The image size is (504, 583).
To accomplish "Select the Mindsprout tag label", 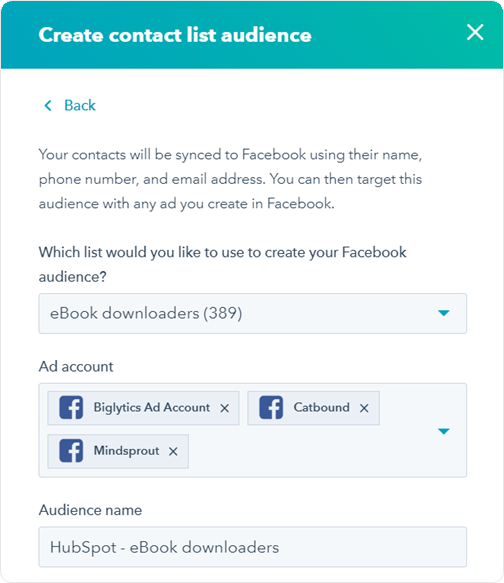I will point(126,451).
